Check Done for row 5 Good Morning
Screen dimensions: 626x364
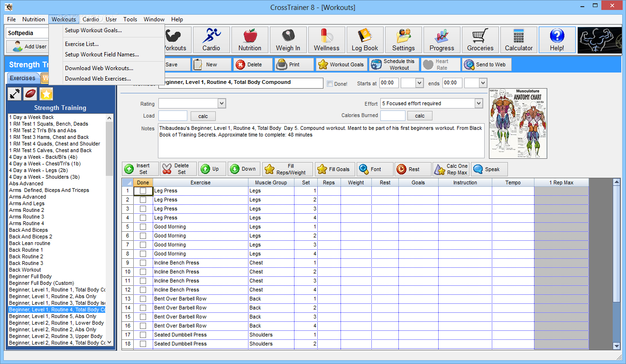pos(143,227)
